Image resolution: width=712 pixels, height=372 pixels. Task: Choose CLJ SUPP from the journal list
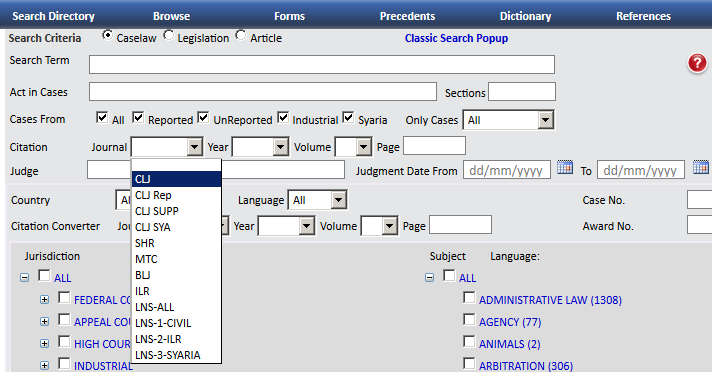pos(176,211)
